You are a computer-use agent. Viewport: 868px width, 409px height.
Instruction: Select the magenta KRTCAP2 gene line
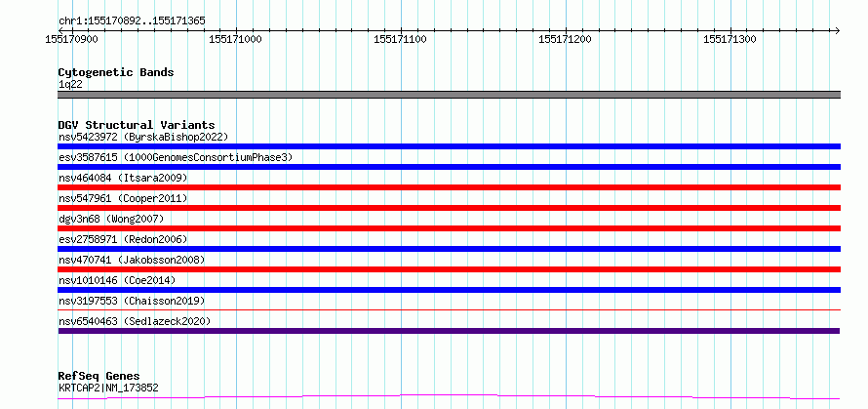(449, 396)
